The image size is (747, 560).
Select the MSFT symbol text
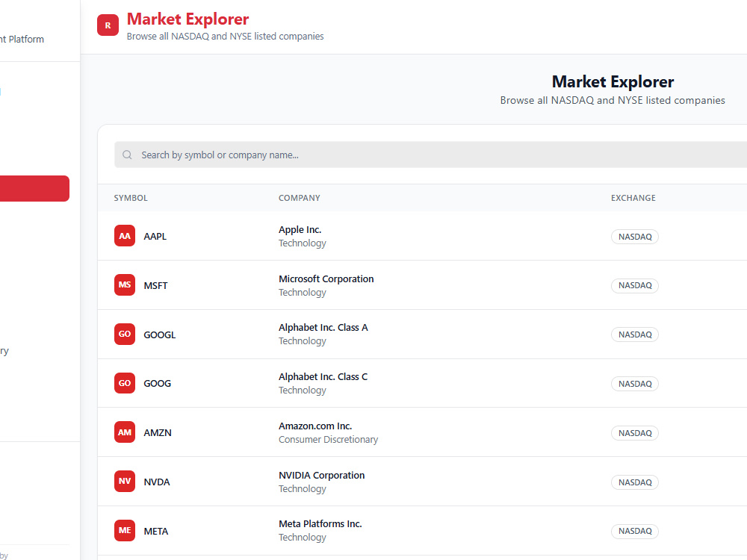[x=156, y=286]
